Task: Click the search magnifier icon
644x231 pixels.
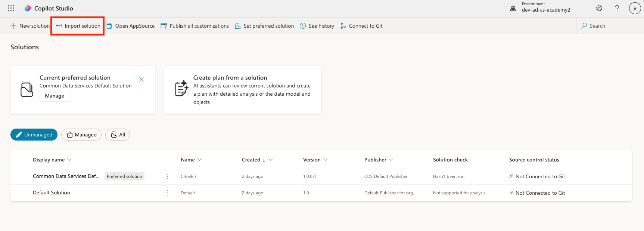Action: coord(584,26)
